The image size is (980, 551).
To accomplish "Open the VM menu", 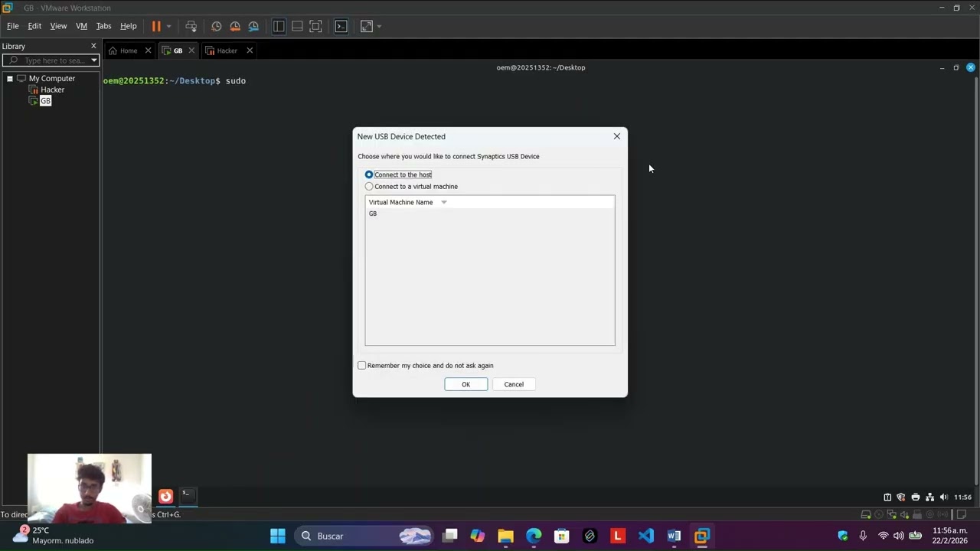I will tap(82, 26).
